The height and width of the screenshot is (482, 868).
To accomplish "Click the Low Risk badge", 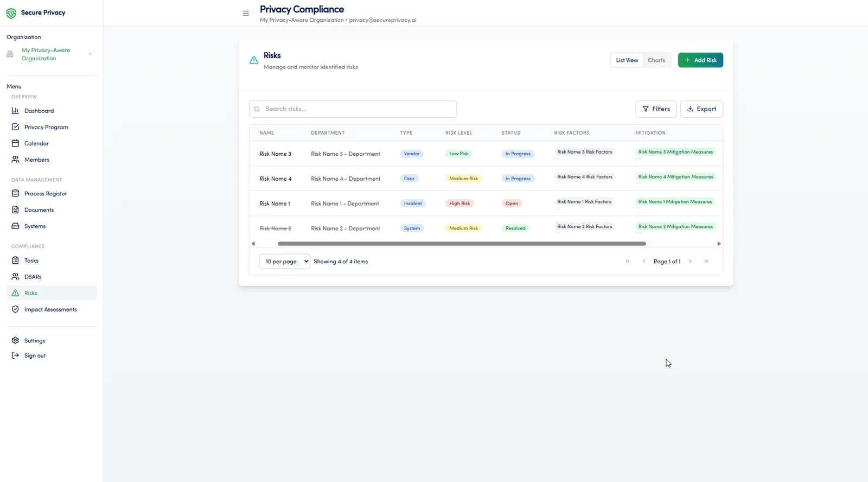I will pyautogui.click(x=459, y=154).
